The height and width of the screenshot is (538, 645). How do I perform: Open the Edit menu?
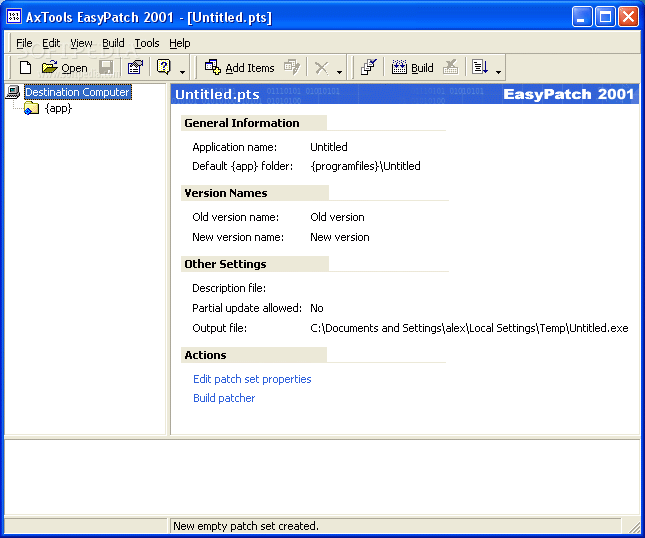click(x=51, y=43)
